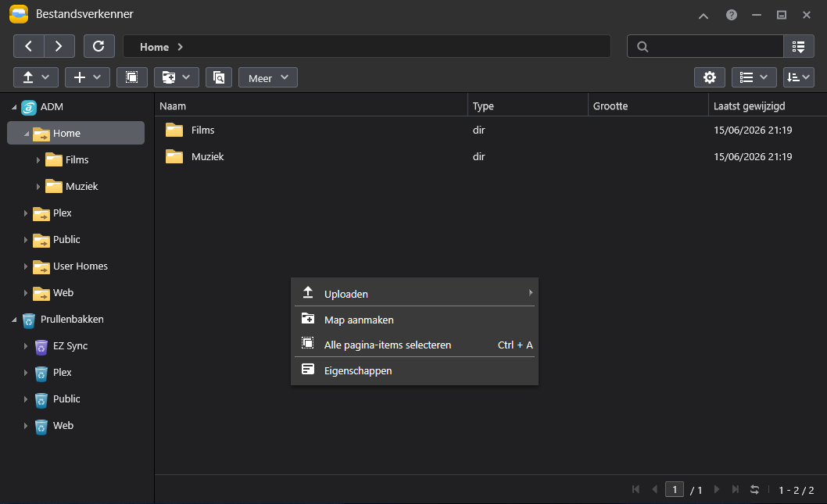Click the file search magnifier toolbar icon

(x=219, y=77)
